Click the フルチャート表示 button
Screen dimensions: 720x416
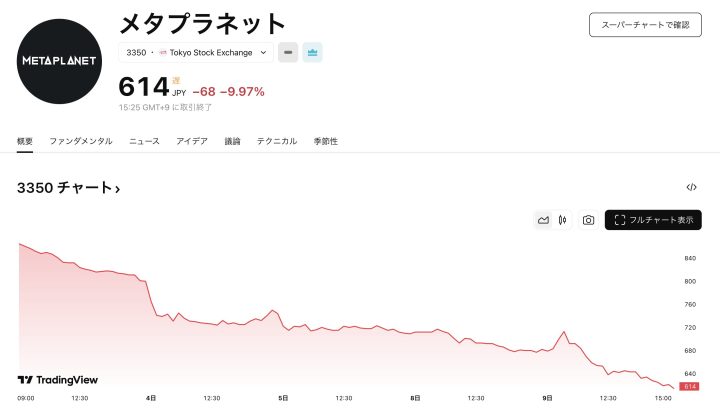tap(653, 220)
